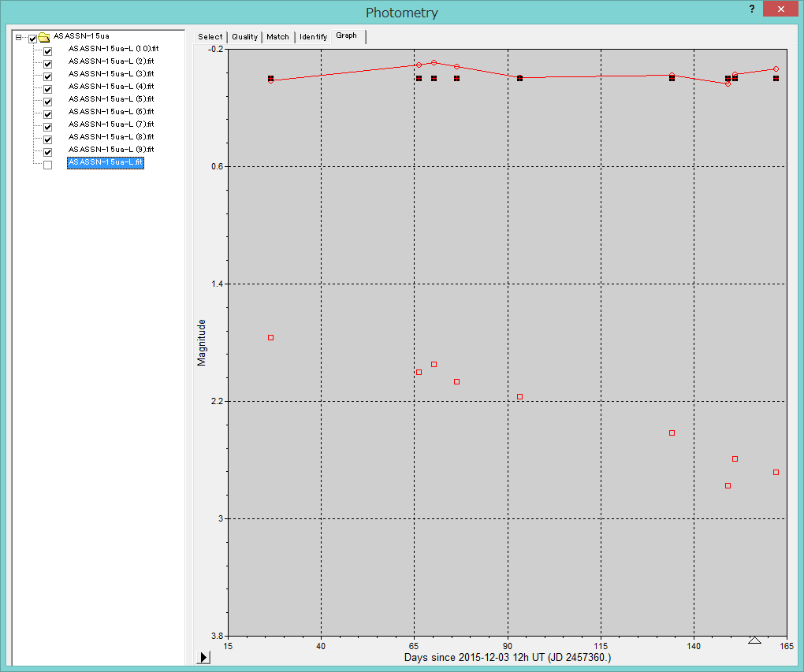Click highlighted ASASSN-15ua-L.fit file name
The width and height of the screenshot is (804, 672).
click(106, 162)
